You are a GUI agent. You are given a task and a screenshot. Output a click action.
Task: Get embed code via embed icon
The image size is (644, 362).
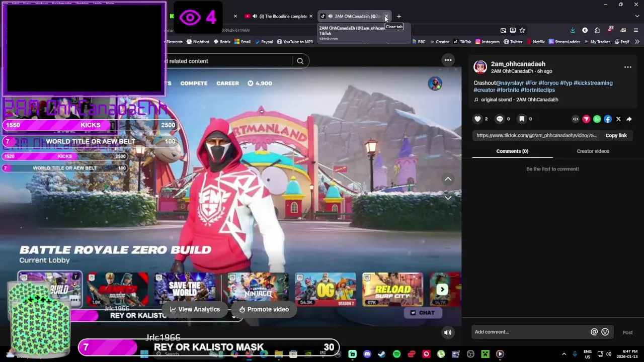(576, 119)
